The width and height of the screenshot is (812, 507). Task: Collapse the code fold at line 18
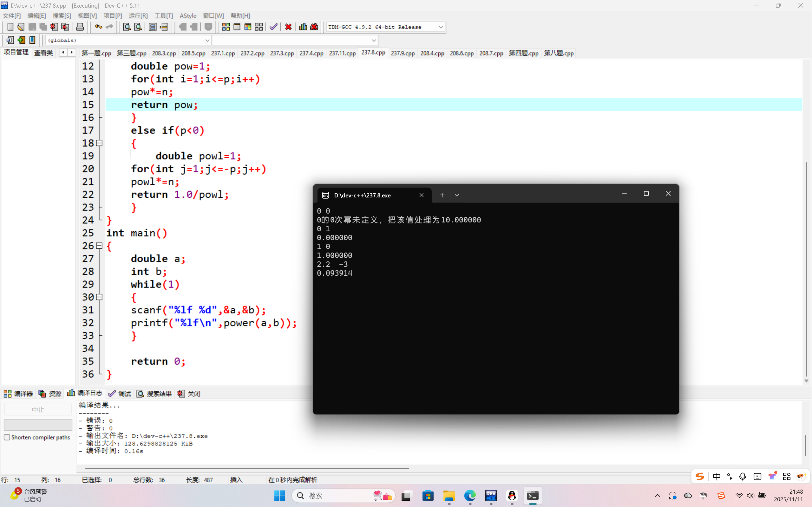tap(99, 143)
